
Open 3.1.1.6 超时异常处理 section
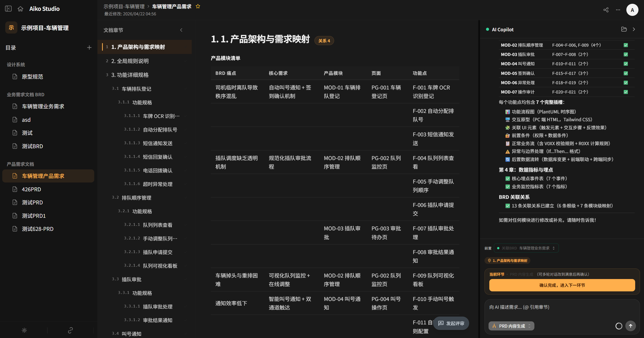point(145,184)
